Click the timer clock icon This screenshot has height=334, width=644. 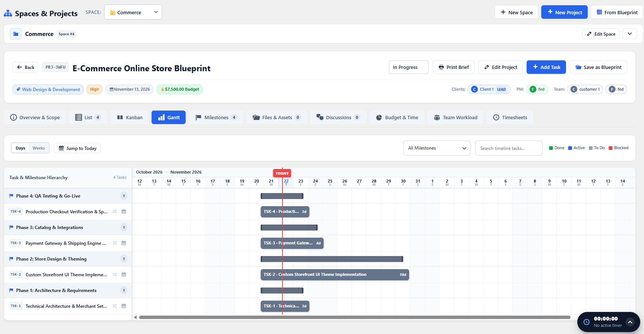586,322
